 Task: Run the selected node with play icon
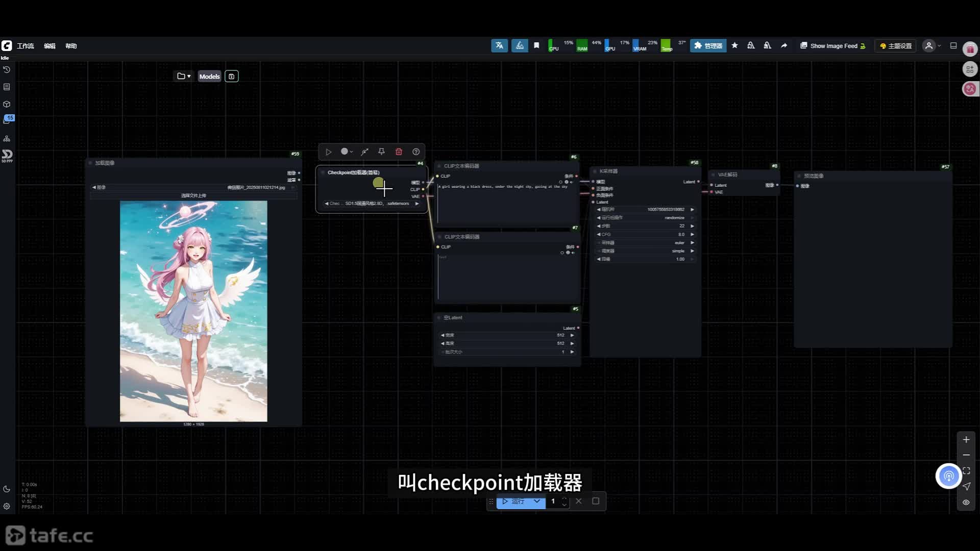point(329,152)
